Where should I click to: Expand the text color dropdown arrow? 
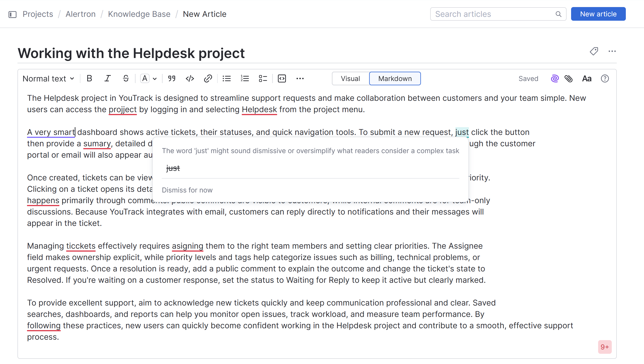pyautogui.click(x=155, y=79)
